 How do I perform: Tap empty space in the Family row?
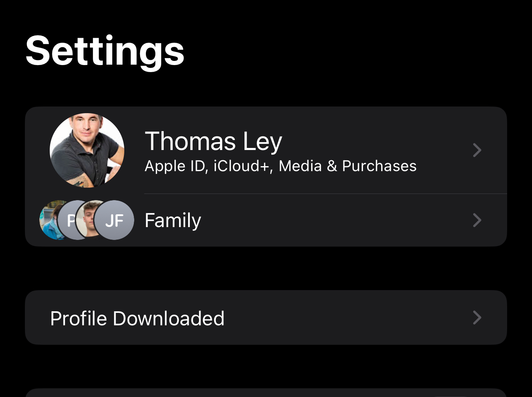point(331,220)
